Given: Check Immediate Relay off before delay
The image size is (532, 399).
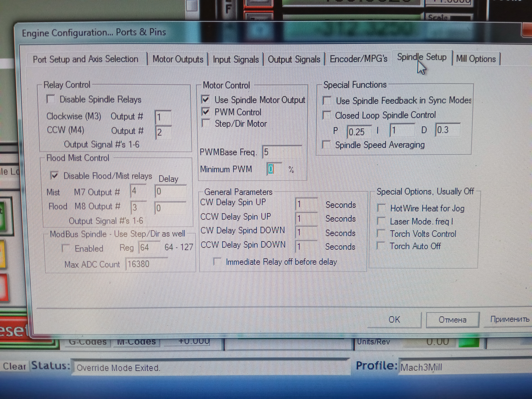Looking at the screenshot, I should [217, 262].
